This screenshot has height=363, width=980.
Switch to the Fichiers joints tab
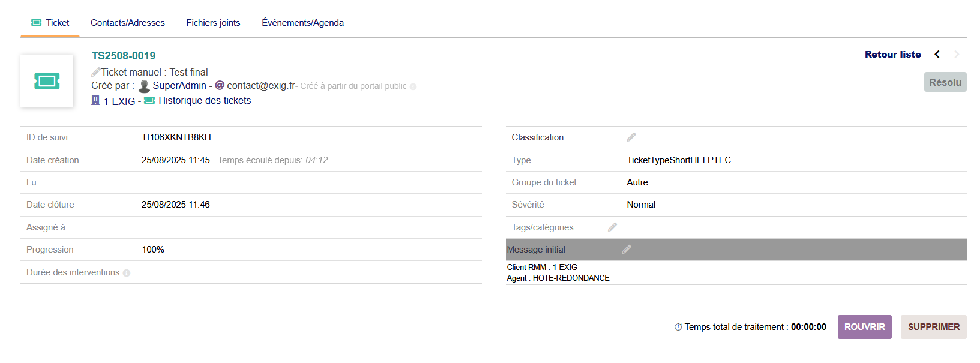213,23
